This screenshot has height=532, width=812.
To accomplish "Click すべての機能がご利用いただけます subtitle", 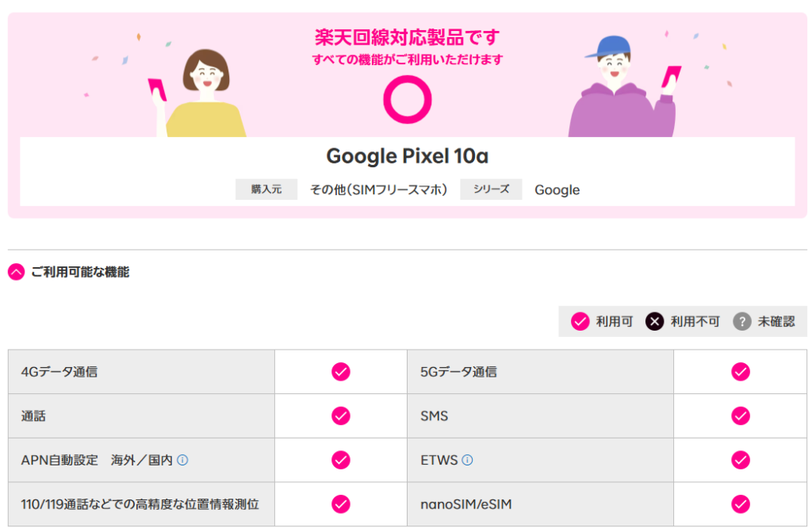I will tap(408, 59).
